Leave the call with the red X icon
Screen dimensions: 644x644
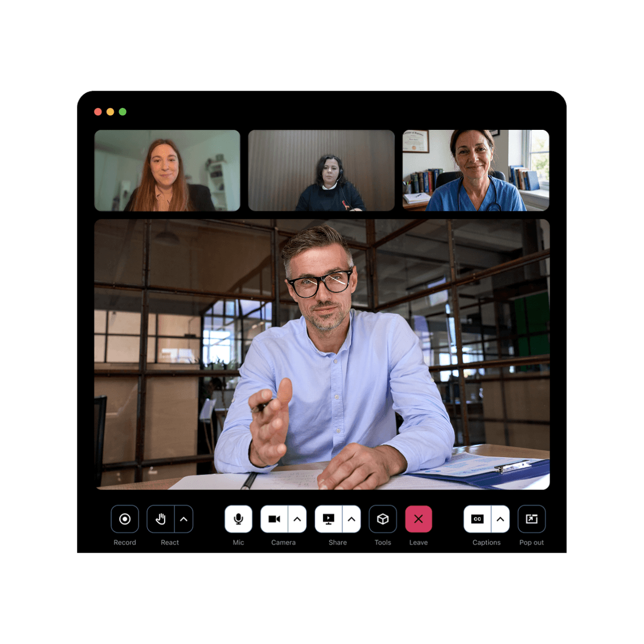coord(419,518)
